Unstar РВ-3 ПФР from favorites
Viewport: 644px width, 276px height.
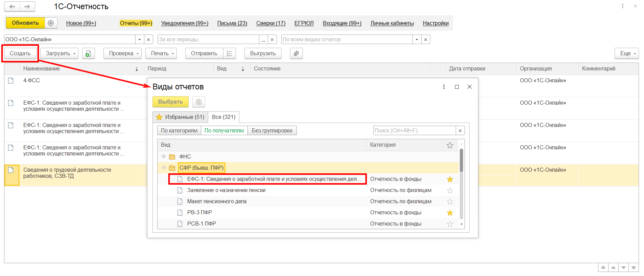pos(450,213)
